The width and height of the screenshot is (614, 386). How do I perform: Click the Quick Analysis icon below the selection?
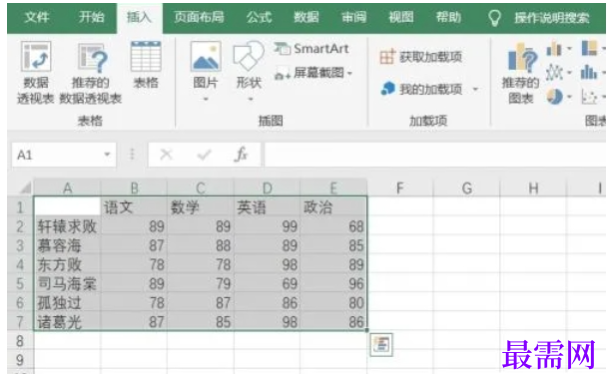pos(381,345)
